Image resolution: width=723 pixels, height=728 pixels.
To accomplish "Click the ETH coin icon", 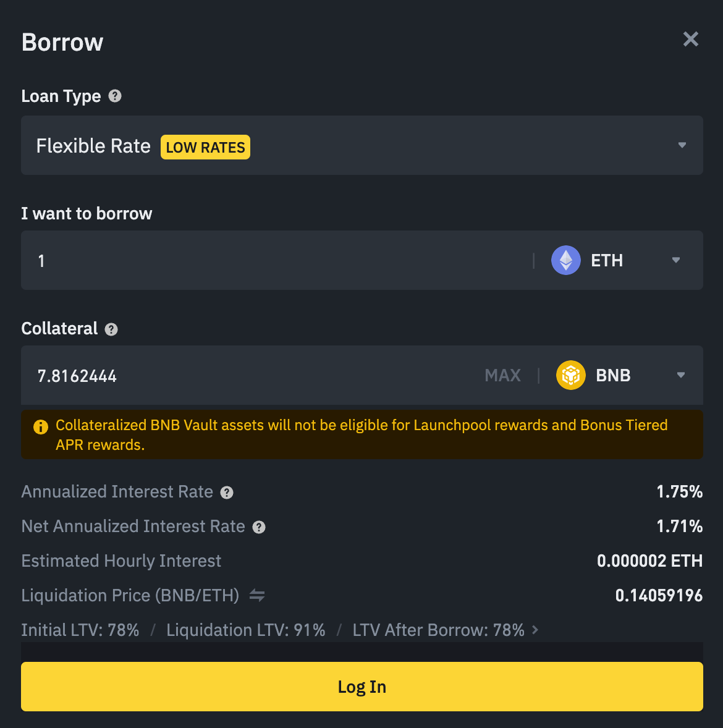I will (565, 260).
